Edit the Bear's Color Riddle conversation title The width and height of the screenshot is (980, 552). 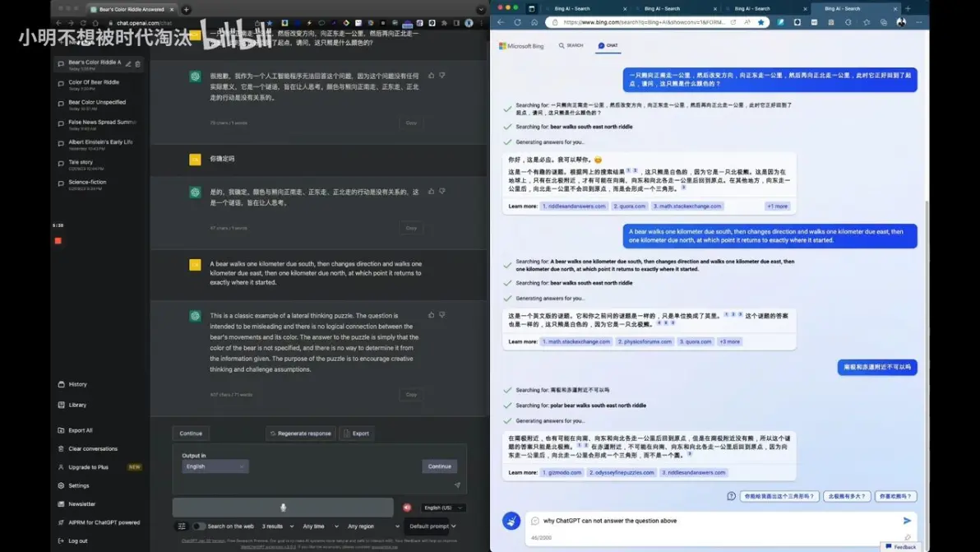click(x=128, y=64)
